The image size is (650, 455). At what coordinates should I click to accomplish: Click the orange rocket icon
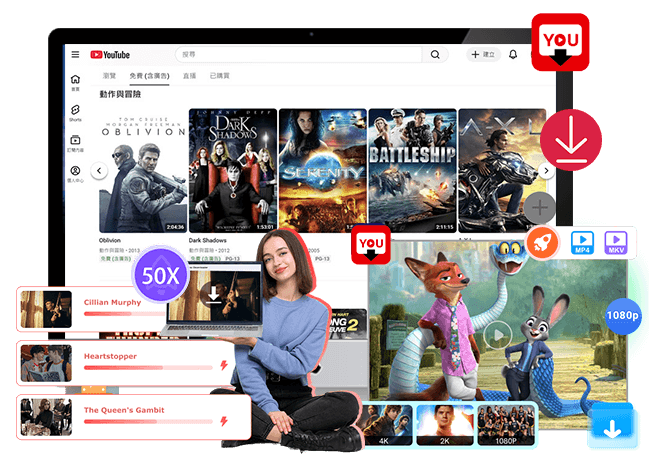coord(542,243)
